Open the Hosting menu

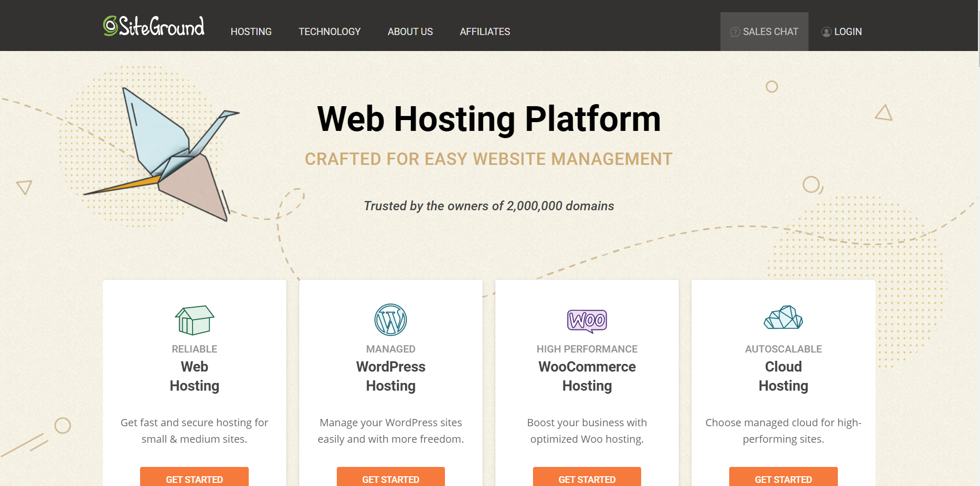[x=251, y=32]
